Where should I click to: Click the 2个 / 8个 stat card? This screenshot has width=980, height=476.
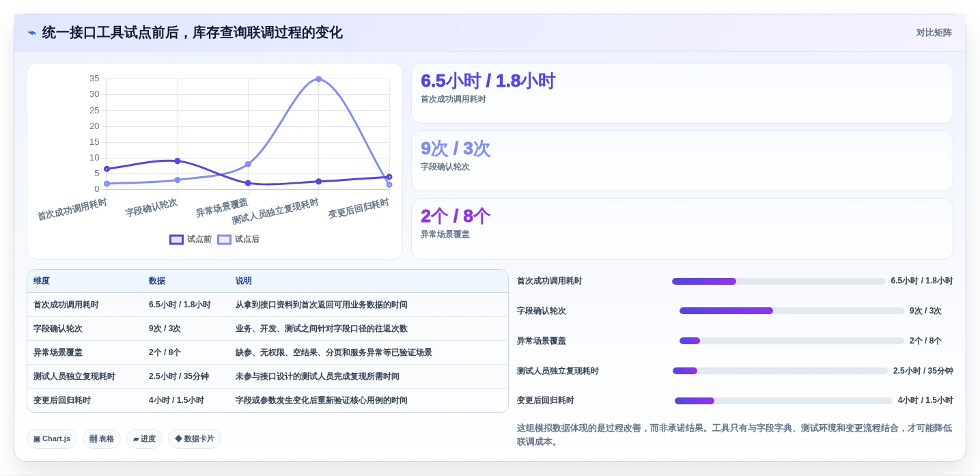coord(682,229)
